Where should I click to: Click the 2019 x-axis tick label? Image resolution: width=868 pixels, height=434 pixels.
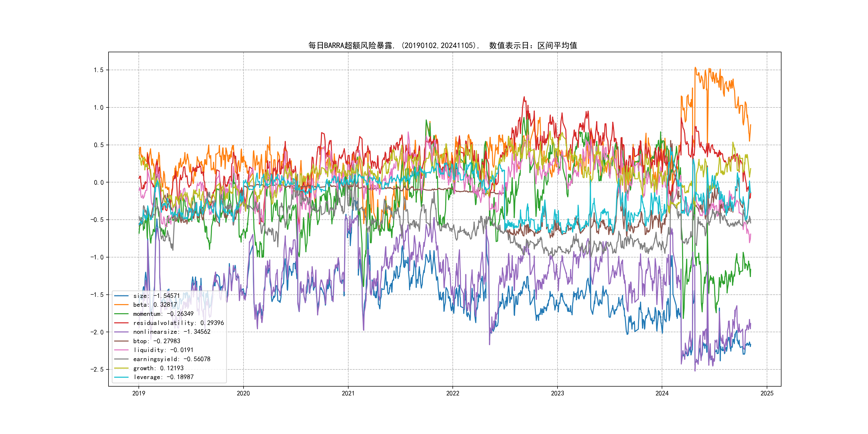pyautogui.click(x=139, y=393)
